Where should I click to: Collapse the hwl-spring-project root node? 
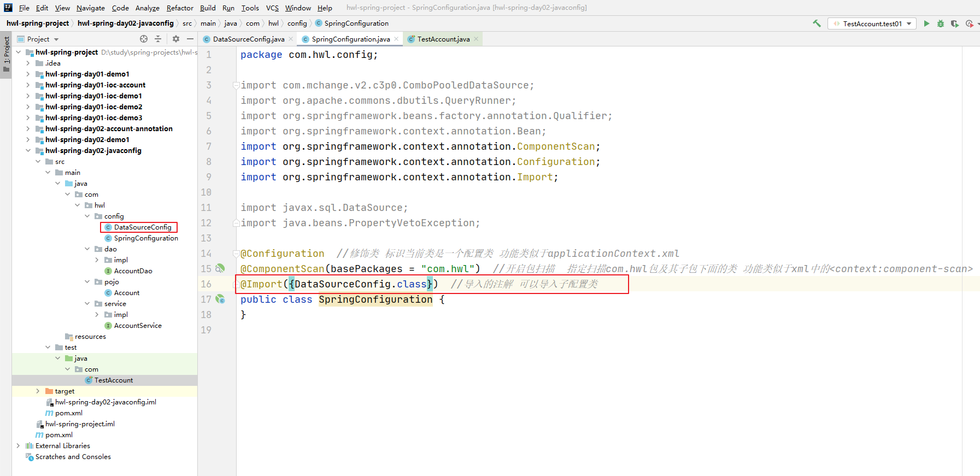tap(18, 52)
